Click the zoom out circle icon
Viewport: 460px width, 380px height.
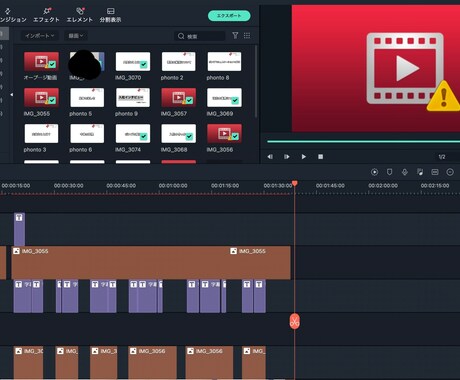(450, 172)
